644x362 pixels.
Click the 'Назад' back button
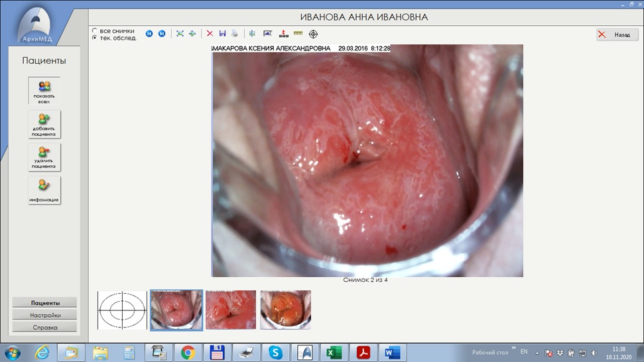(x=617, y=34)
